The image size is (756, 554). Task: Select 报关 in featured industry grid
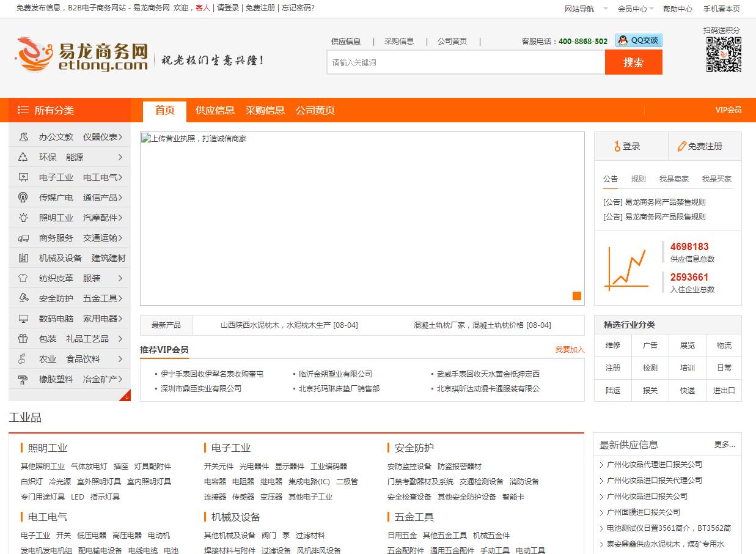click(650, 391)
